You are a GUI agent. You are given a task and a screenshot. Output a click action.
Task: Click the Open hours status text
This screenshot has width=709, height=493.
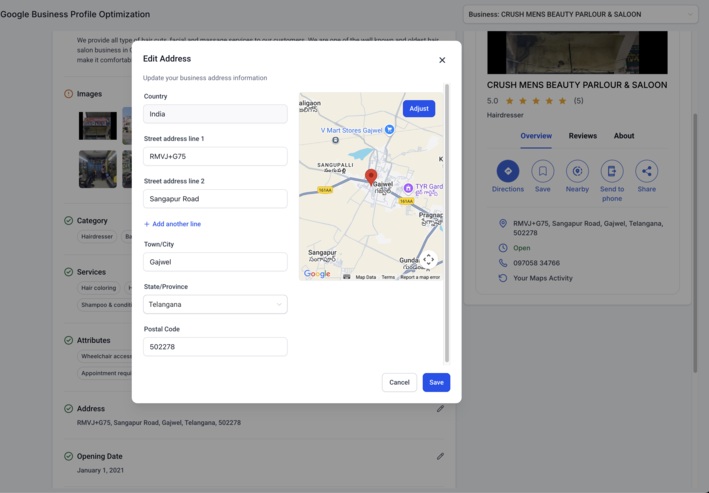point(521,248)
